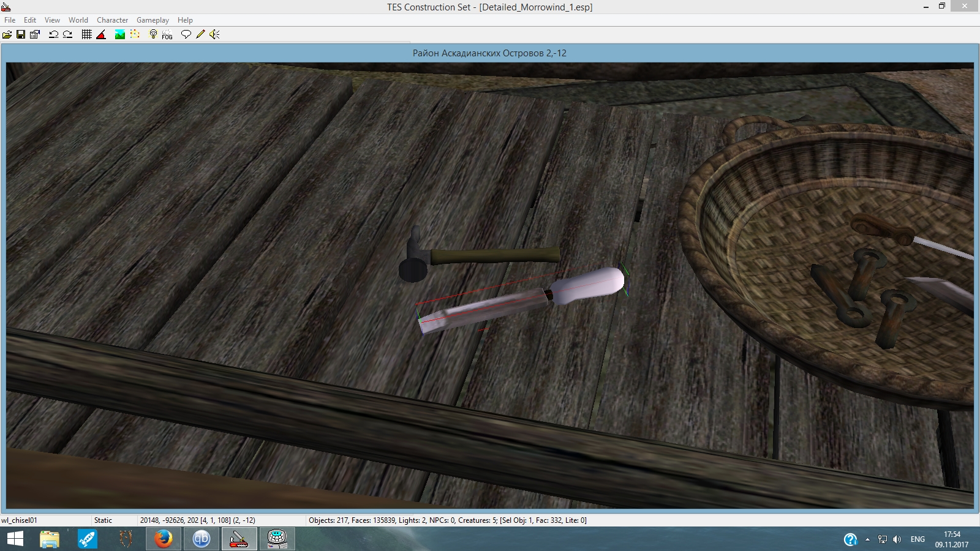The width and height of the screenshot is (980, 551).
Task: Show hidden tray icons with the arrow
Action: click(867, 539)
